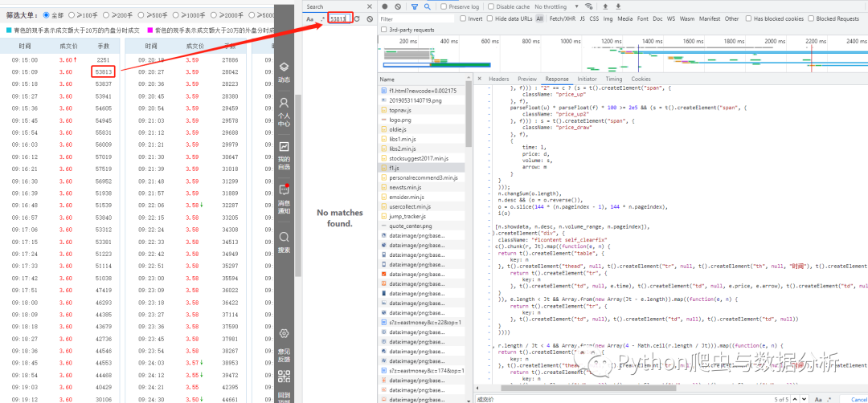Enable Disable cache checkbox

point(492,7)
